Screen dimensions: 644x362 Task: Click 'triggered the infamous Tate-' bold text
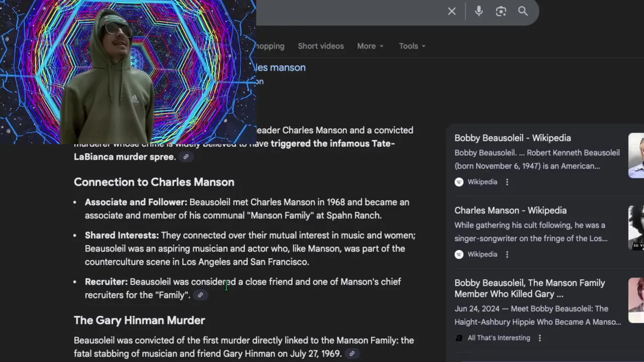[x=333, y=143]
